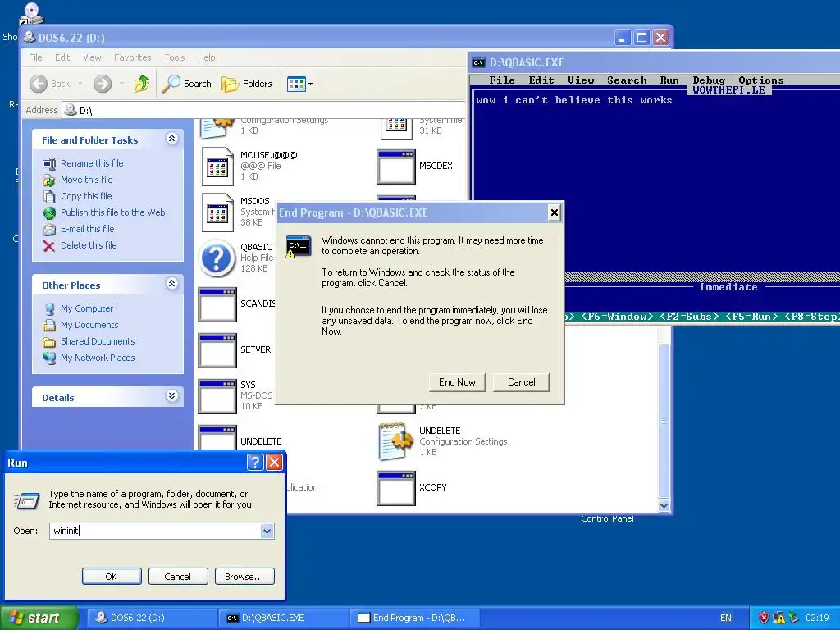The image size is (840, 630).
Task: Click the Start button
Action: (x=39, y=618)
